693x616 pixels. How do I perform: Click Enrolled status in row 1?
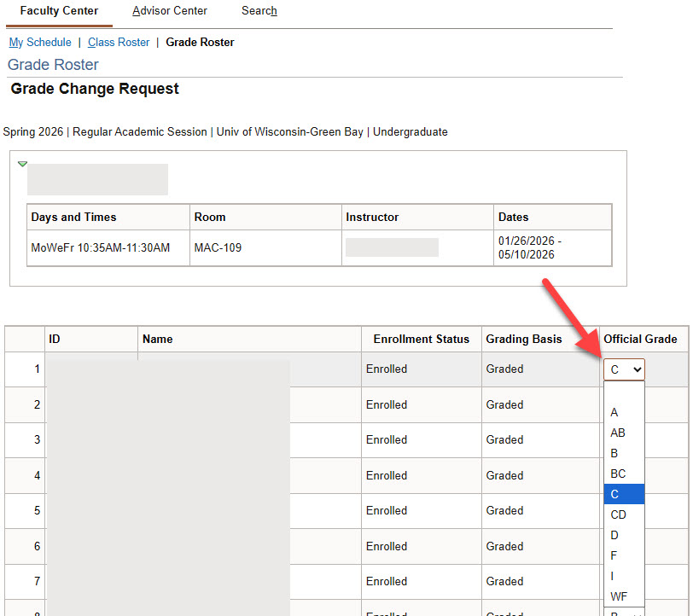click(387, 369)
